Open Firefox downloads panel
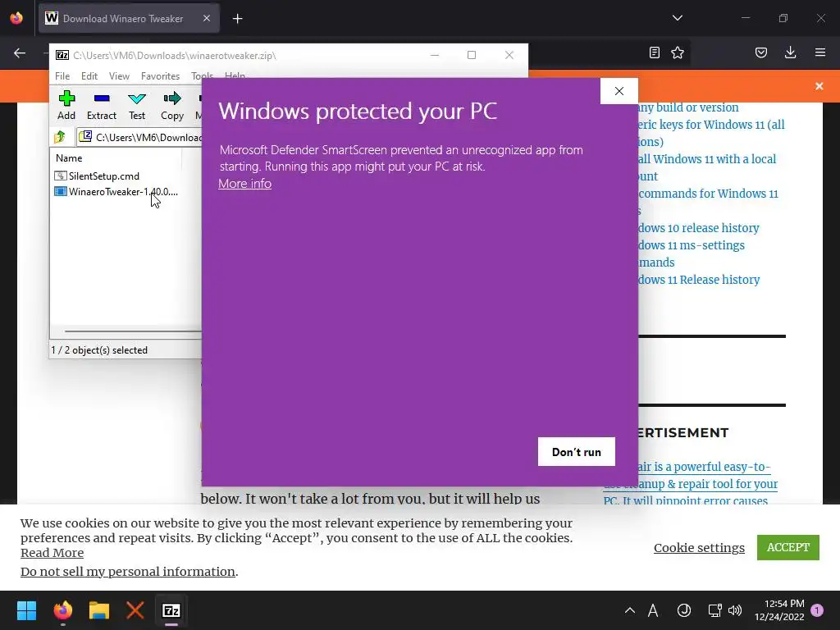This screenshot has width=840, height=630. coord(790,52)
